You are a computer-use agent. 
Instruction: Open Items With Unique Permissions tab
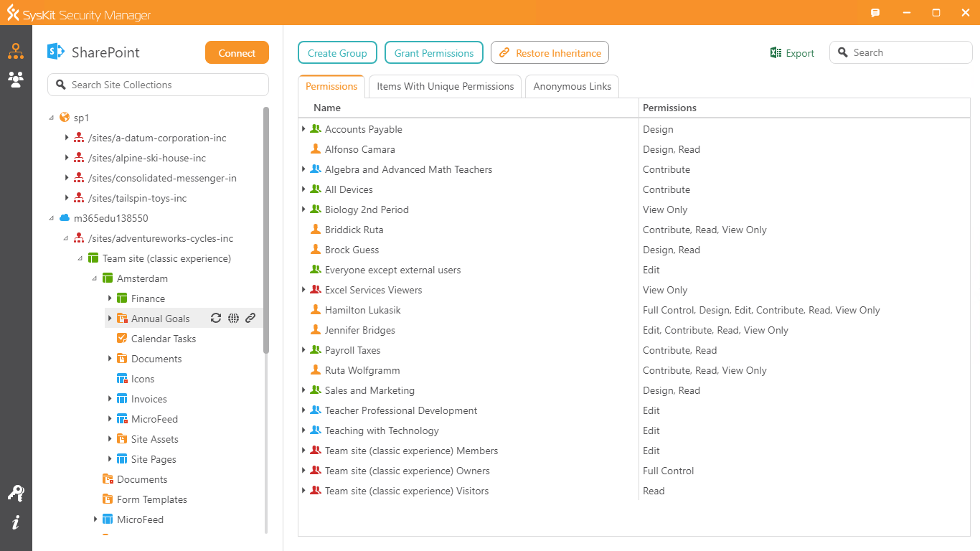pyautogui.click(x=446, y=86)
